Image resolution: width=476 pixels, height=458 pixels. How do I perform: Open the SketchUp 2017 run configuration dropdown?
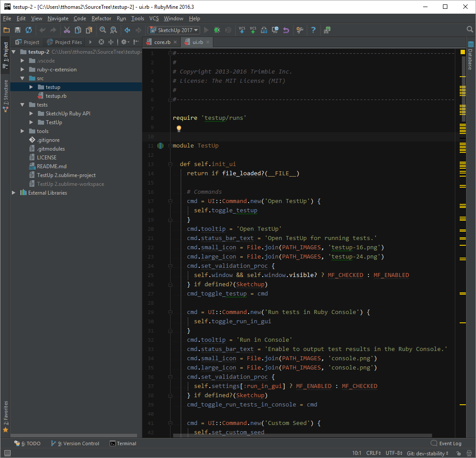[x=174, y=30]
